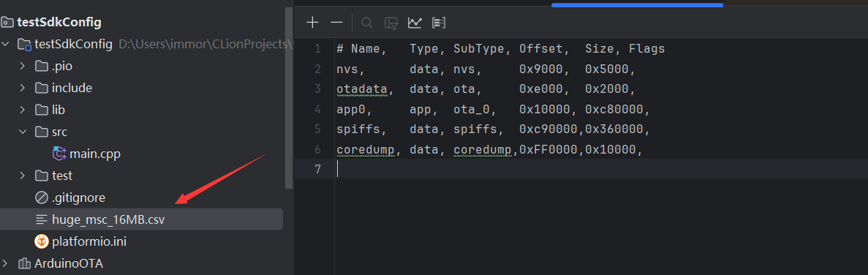Select the test folder label
This screenshot has width=868, height=275.
62,176
